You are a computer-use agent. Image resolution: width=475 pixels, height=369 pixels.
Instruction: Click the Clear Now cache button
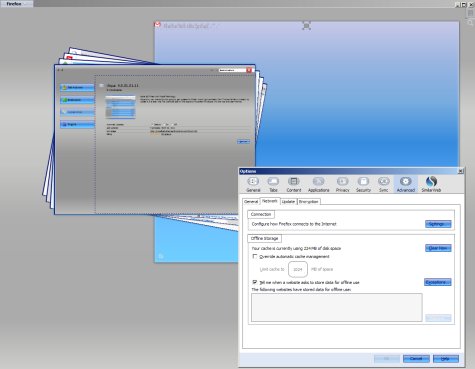point(438,248)
